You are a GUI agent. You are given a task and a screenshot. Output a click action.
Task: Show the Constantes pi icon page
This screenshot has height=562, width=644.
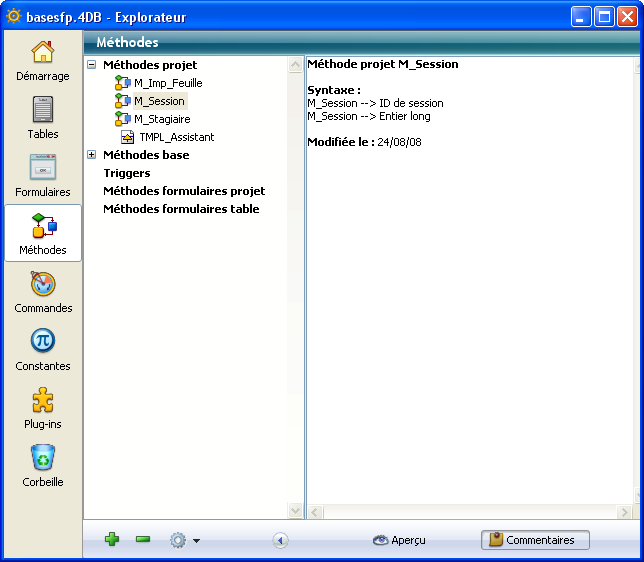(x=43, y=350)
